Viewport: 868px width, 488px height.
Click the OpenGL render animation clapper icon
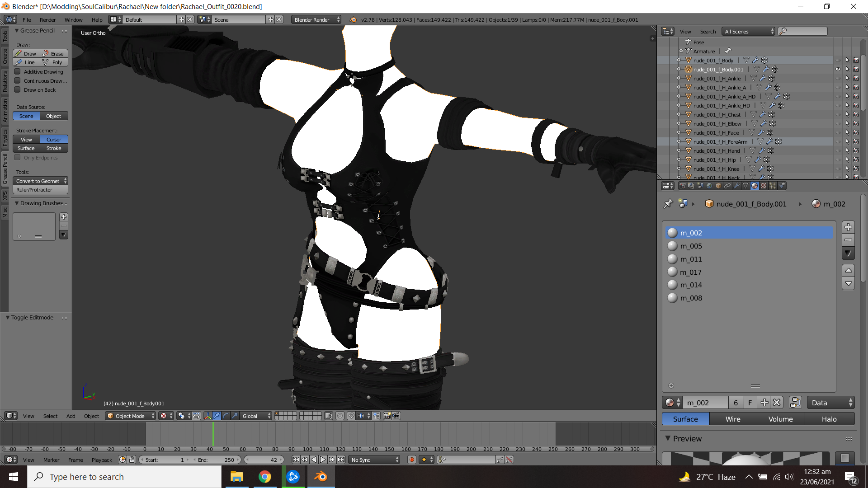[x=396, y=416]
